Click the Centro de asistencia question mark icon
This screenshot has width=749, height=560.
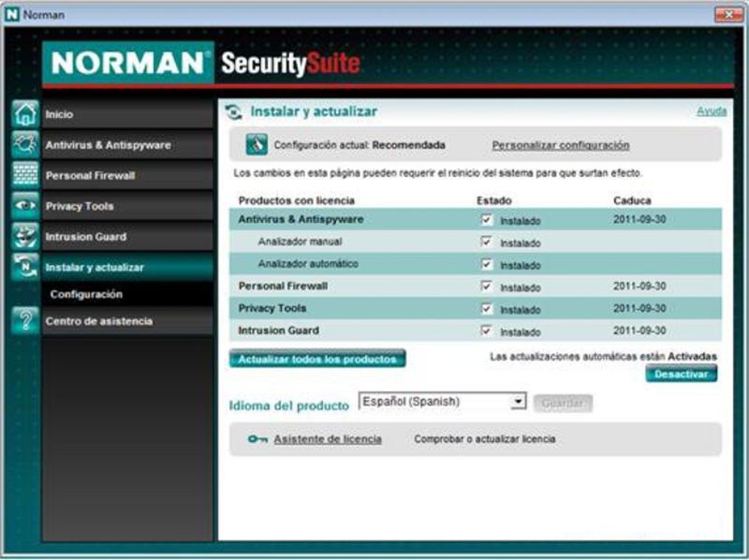tap(25, 320)
